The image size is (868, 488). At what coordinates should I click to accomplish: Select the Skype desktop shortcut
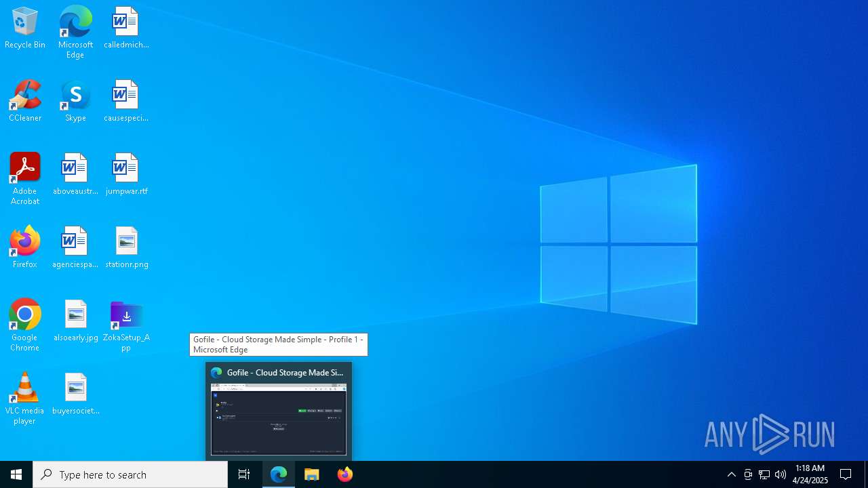tap(75, 102)
